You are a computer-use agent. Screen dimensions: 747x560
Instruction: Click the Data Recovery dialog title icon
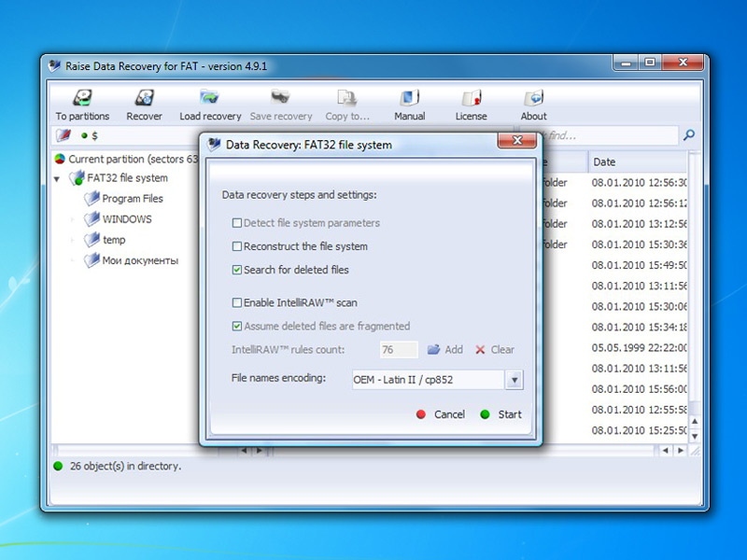(215, 145)
